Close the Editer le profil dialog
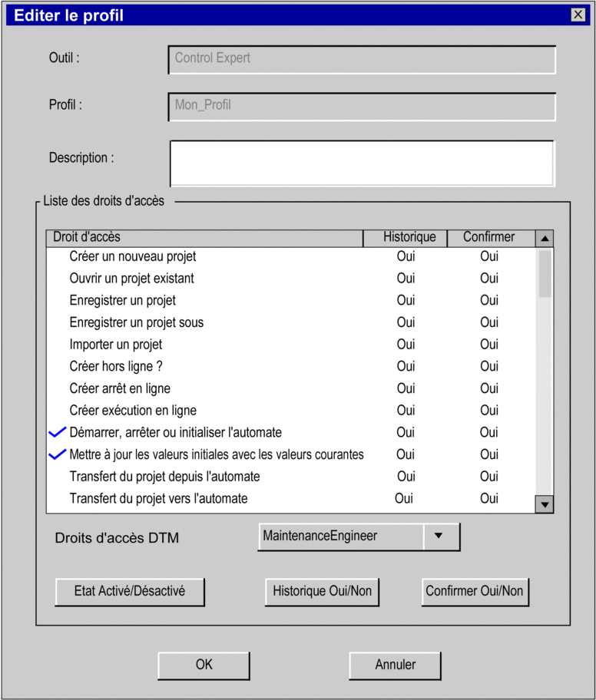Image resolution: width=596 pixels, height=700 pixels. point(578,15)
